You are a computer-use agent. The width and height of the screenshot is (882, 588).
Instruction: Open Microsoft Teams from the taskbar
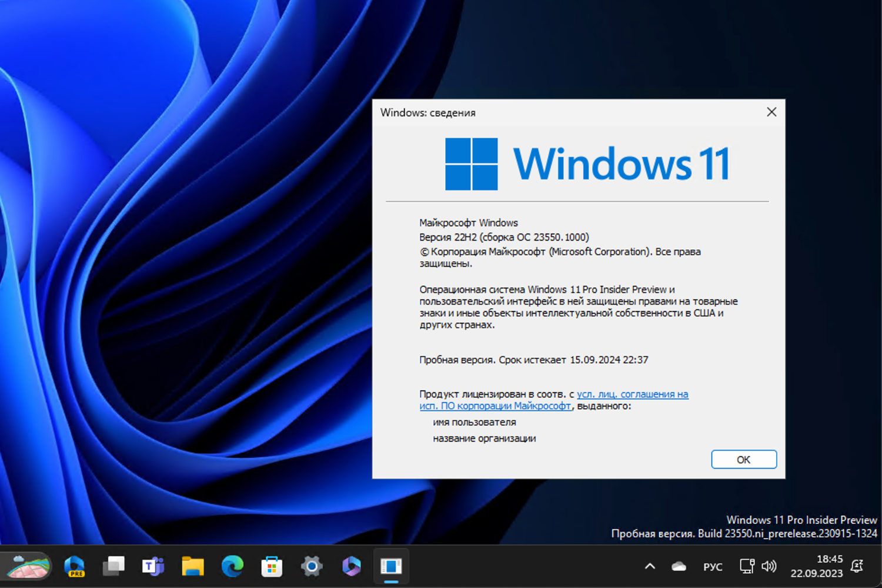[x=153, y=566]
